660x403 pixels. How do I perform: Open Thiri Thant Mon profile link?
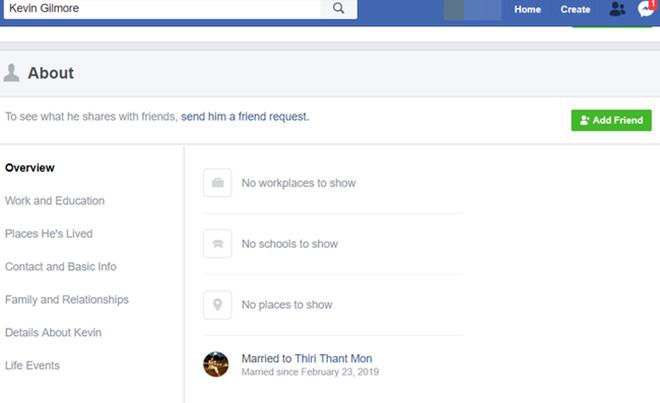(x=333, y=359)
